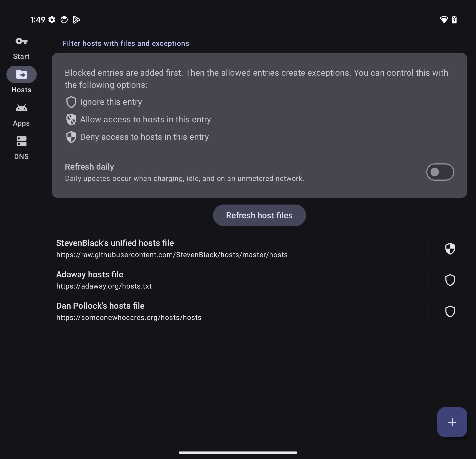Click the "Ignore this entry" shield icon
This screenshot has height=459, width=476.
71,102
